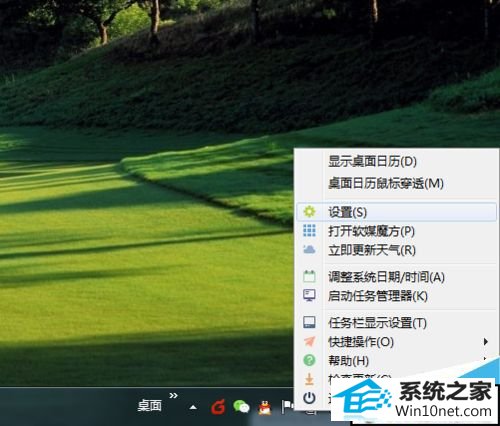
Task: Click the blue grid 软媒魔方 icon
Action: 309,230
